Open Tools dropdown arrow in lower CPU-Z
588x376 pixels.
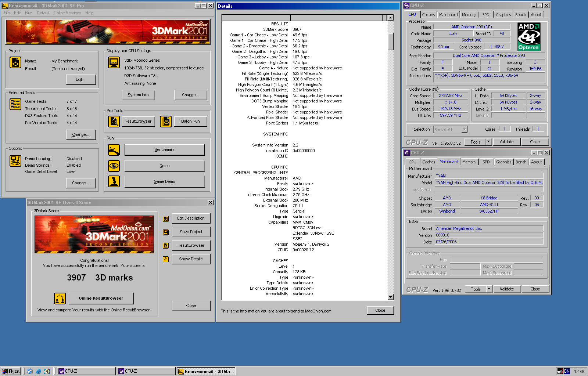pos(489,289)
